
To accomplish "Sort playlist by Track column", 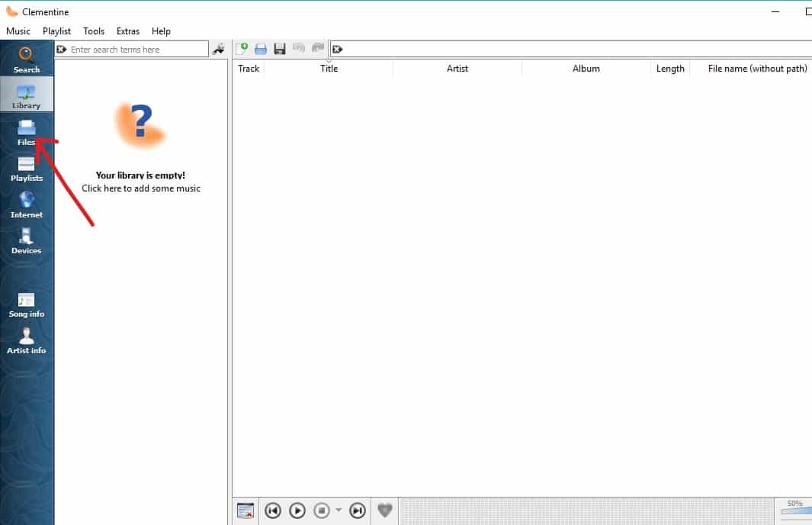I will click(x=249, y=69).
